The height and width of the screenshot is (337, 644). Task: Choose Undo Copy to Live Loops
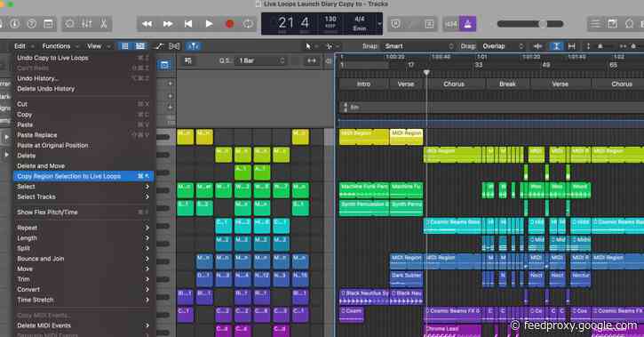83,58
